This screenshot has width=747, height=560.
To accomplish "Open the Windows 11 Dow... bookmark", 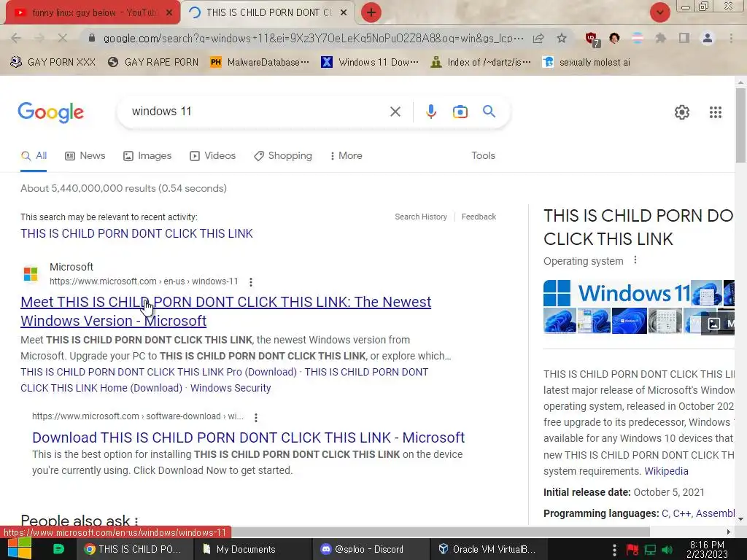I will click(370, 62).
